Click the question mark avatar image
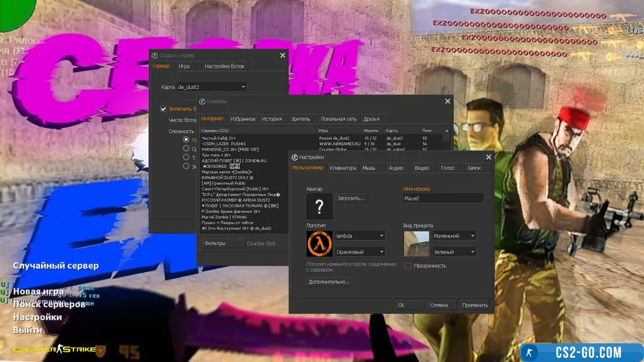Viewport: 644px width, 362px height. tap(319, 206)
